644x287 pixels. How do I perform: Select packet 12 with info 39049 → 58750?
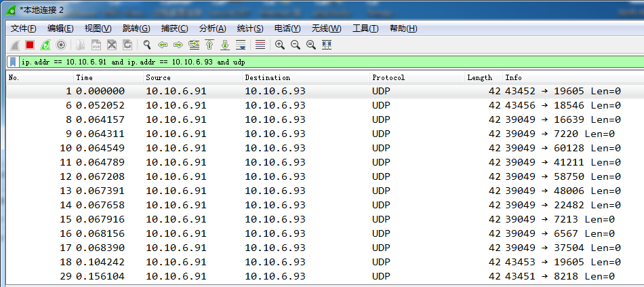point(325,176)
